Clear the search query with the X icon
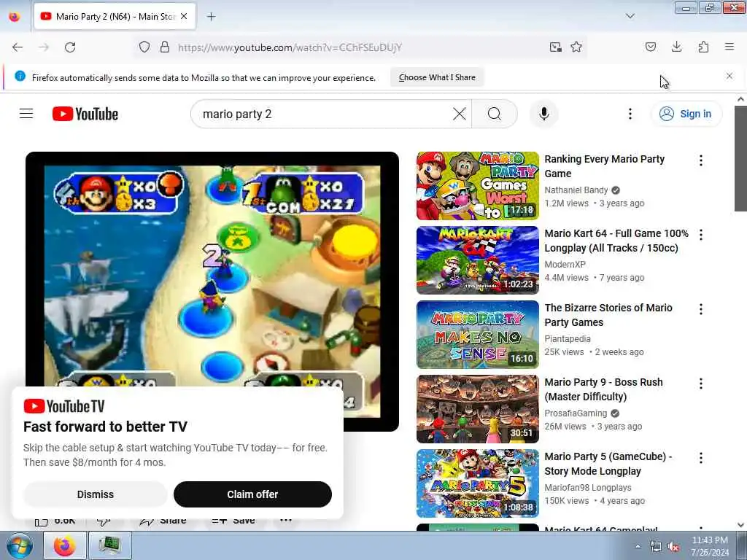This screenshot has width=747, height=560. pos(460,114)
